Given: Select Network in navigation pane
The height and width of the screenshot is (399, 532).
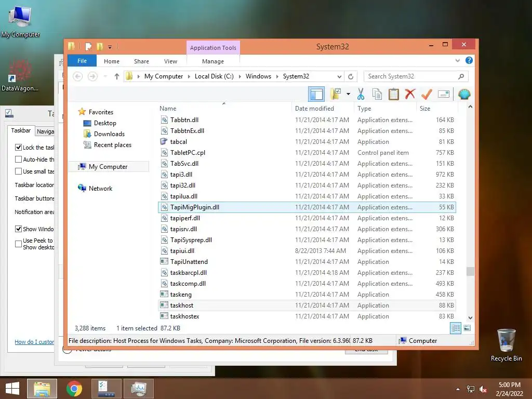Looking at the screenshot, I should tap(95, 188).
